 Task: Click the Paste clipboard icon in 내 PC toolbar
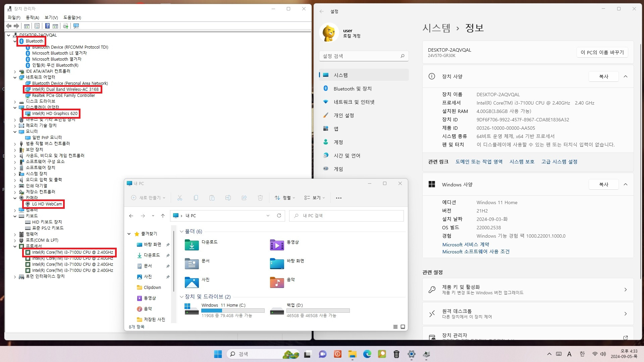212,198
